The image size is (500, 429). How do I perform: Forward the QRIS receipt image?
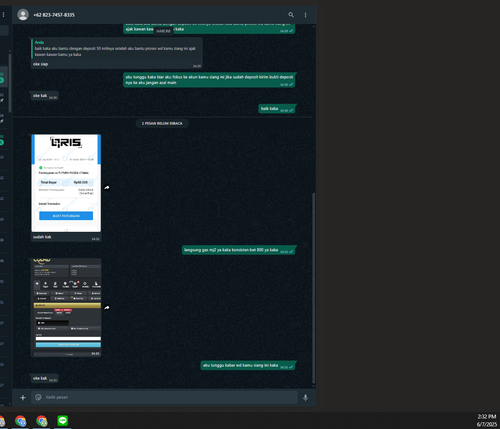tap(107, 188)
